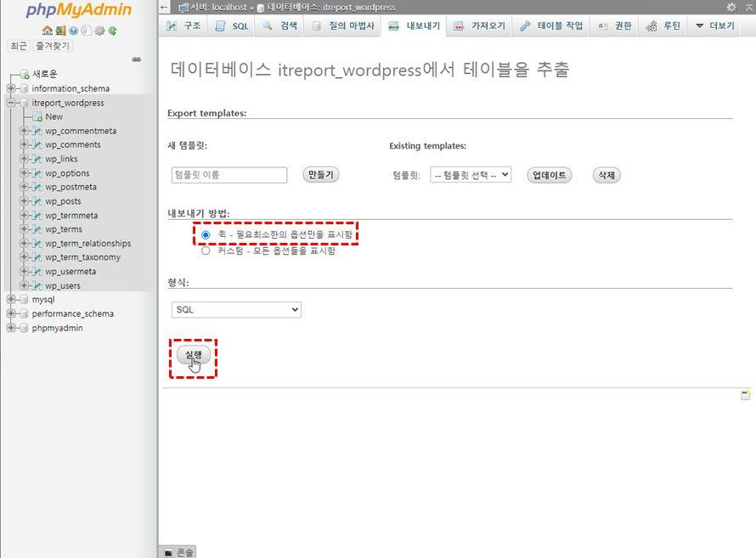Click the information_schema database icon
756x558 pixels.
tap(24, 88)
